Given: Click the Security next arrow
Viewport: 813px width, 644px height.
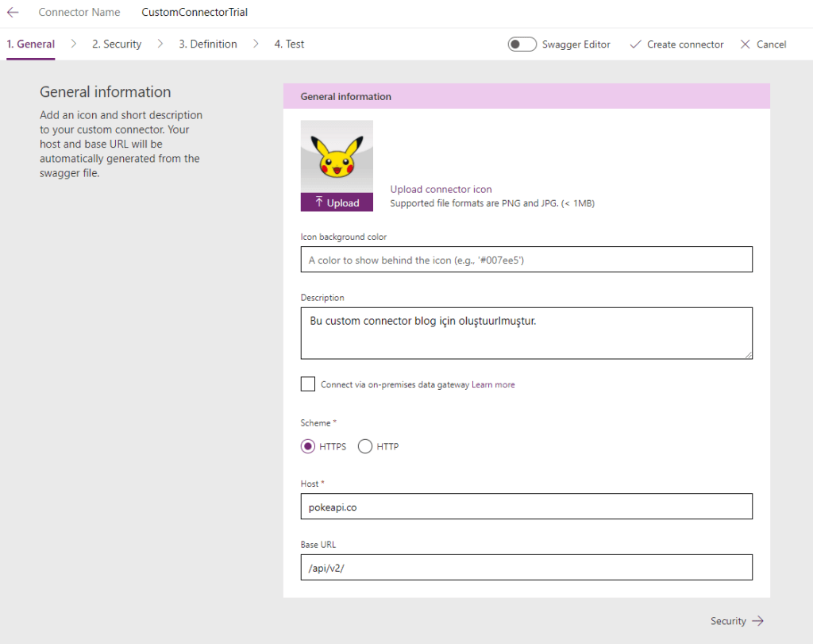Looking at the screenshot, I should coord(757,621).
